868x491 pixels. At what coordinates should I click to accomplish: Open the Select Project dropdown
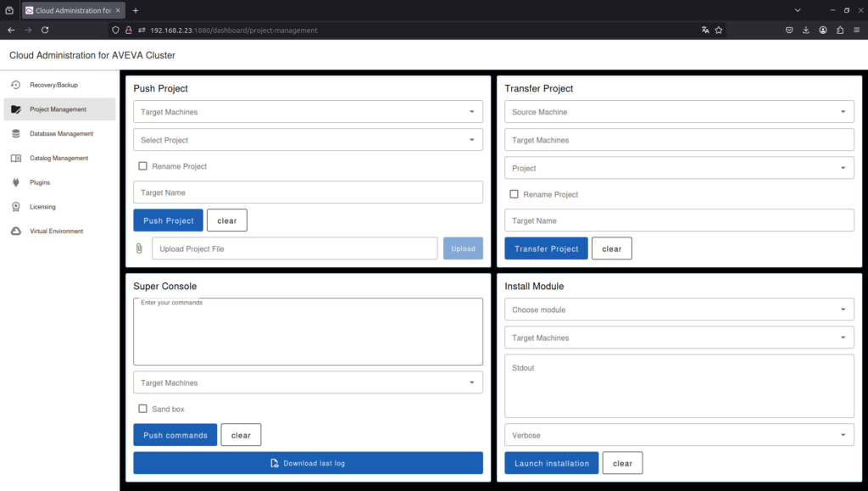pyautogui.click(x=308, y=139)
